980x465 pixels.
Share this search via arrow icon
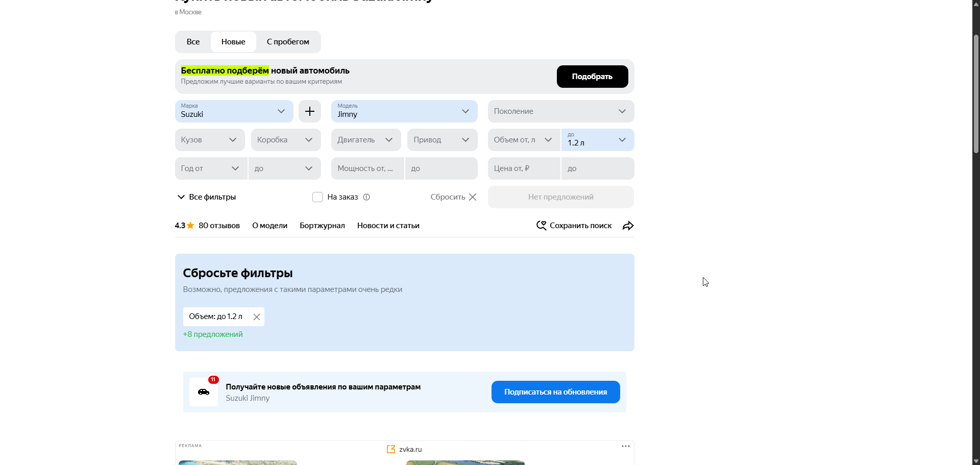pos(628,226)
